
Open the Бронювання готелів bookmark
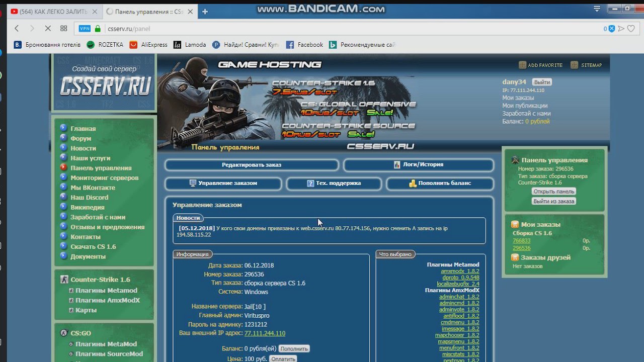[47, 45]
